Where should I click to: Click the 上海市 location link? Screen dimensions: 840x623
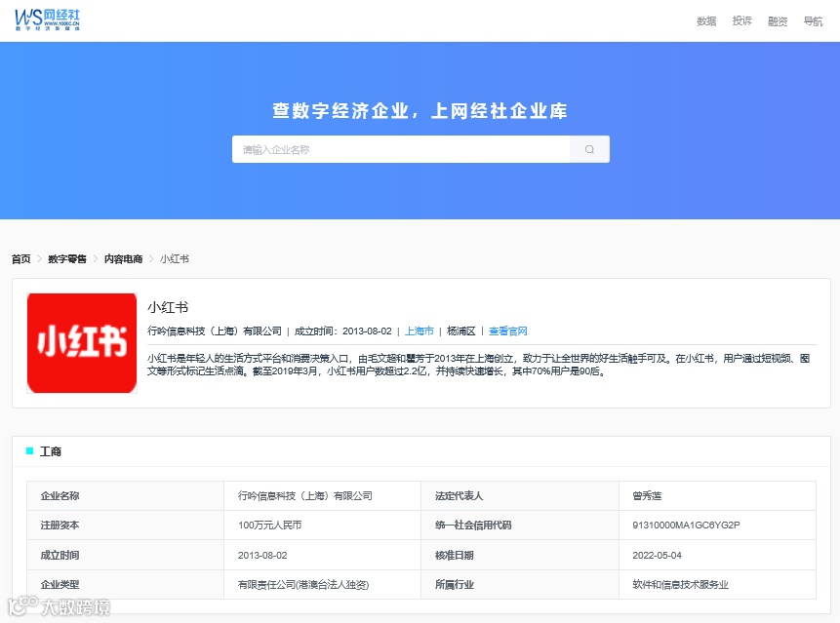(419, 331)
